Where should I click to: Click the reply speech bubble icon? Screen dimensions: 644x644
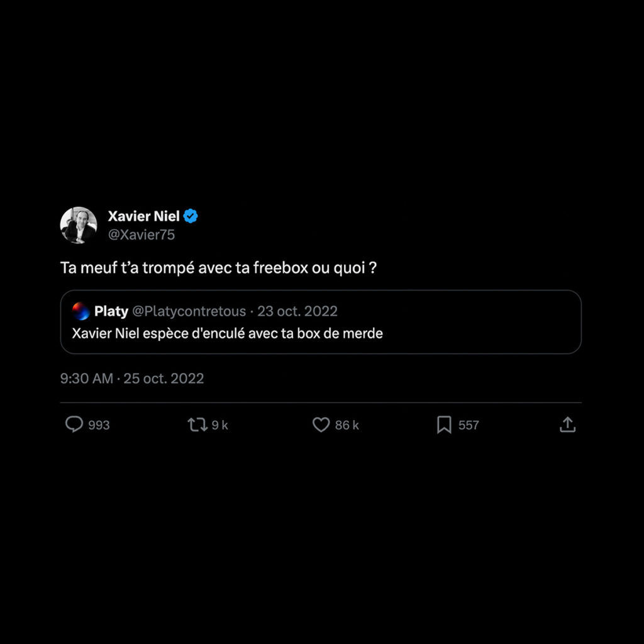coord(74,425)
